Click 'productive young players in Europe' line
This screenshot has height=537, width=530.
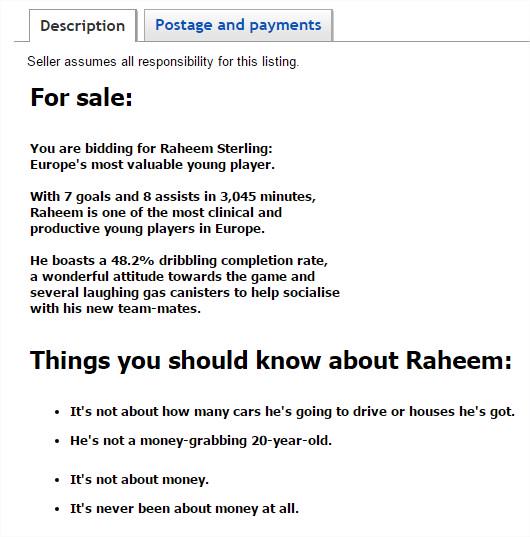click(148, 229)
